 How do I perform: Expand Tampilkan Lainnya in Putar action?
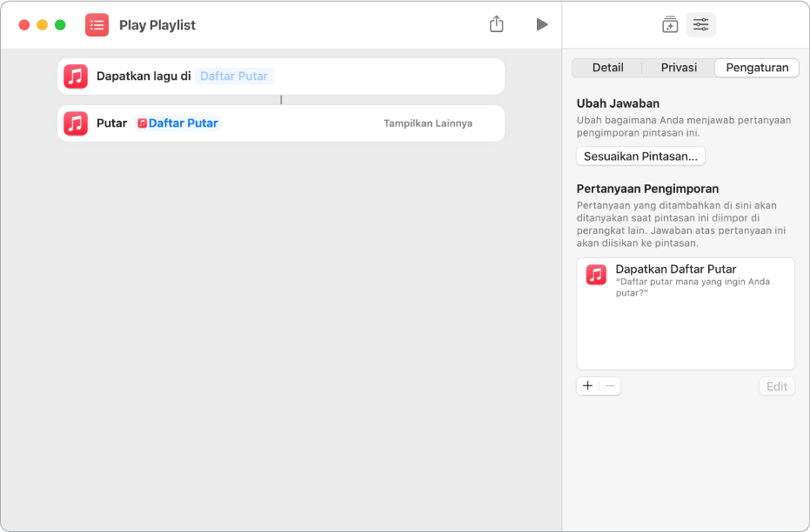[x=428, y=123]
